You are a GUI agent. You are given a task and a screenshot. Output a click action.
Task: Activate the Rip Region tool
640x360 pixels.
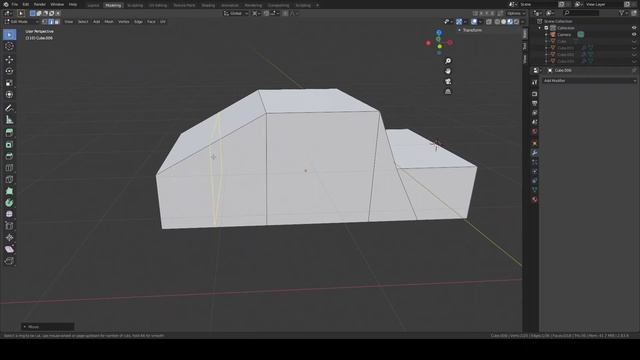(9, 261)
